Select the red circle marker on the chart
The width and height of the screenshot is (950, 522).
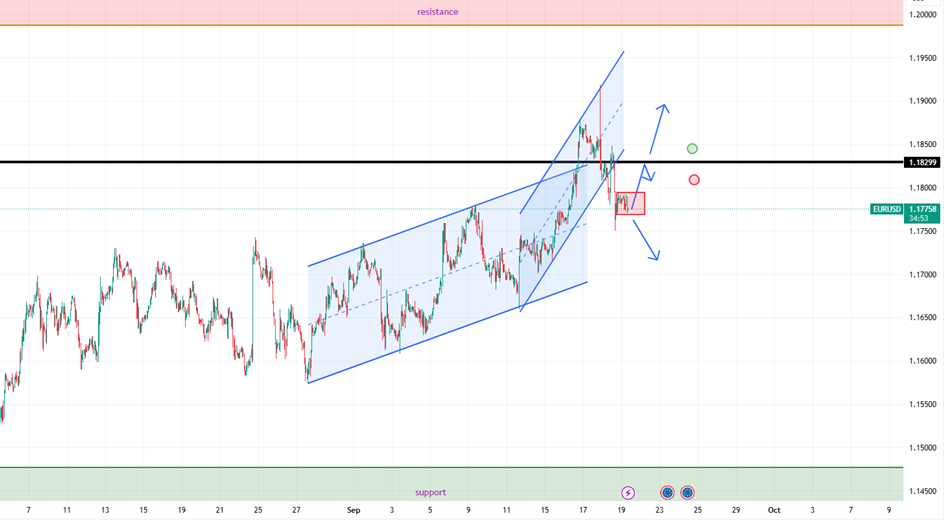point(694,180)
